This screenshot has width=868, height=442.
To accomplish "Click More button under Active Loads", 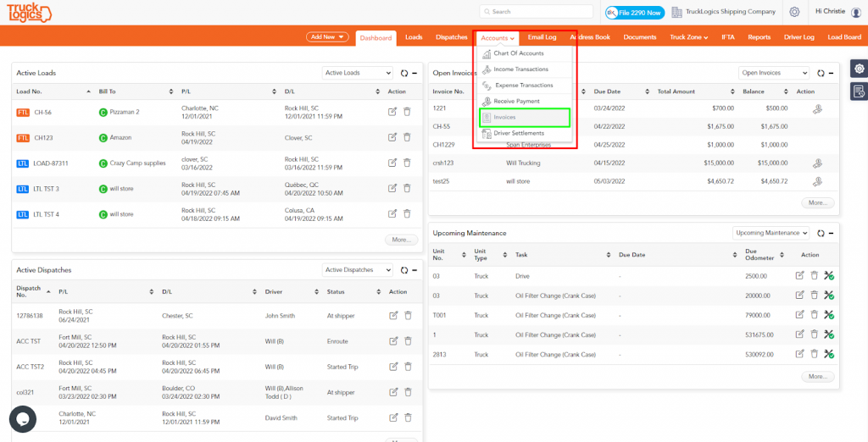I will [401, 240].
